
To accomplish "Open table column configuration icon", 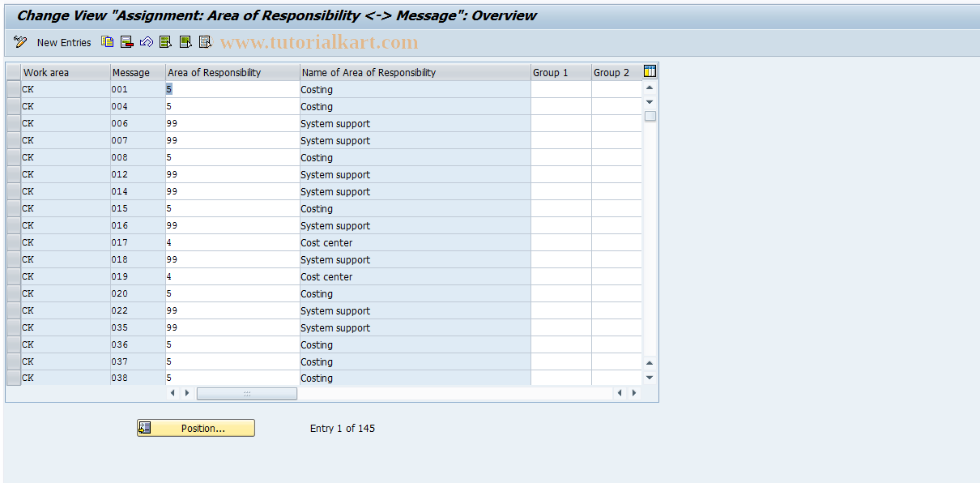I will click(x=650, y=71).
